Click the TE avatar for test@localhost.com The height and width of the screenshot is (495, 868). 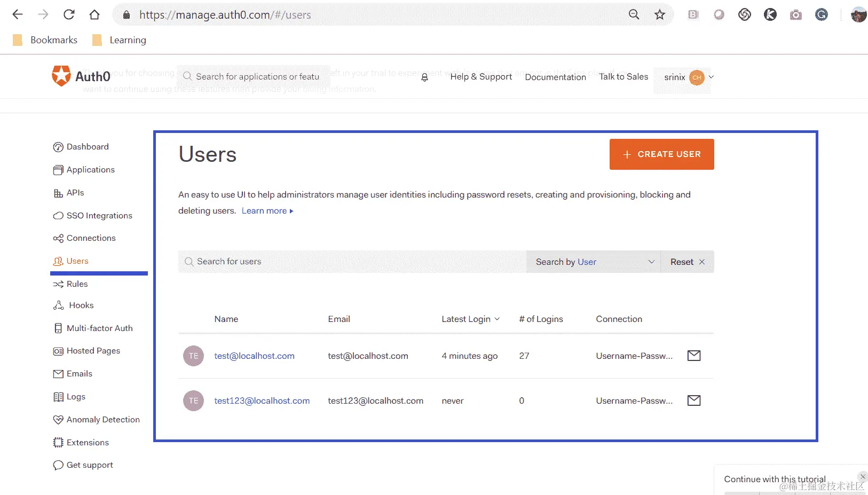(193, 356)
